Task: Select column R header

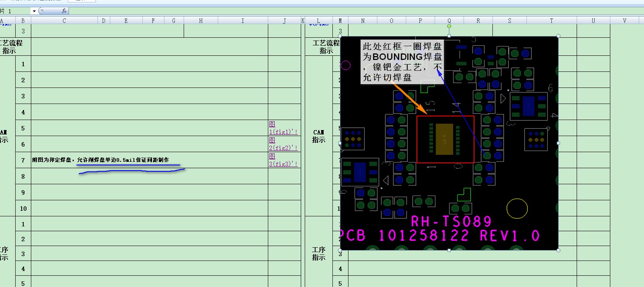Action: [478, 20]
